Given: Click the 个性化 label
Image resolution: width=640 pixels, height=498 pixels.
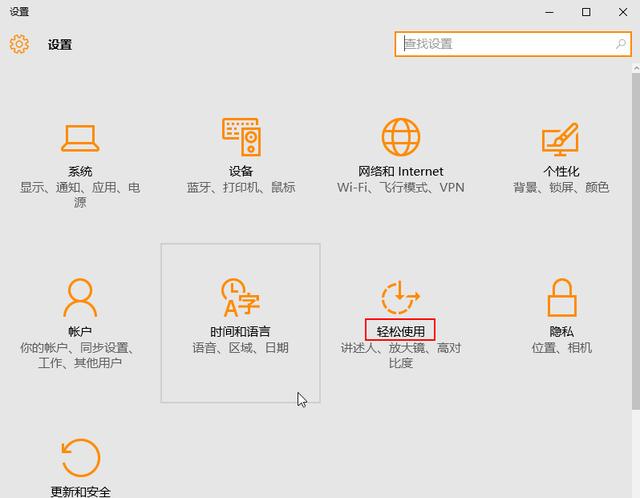Looking at the screenshot, I should pyautogui.click(x=561, y=171).
